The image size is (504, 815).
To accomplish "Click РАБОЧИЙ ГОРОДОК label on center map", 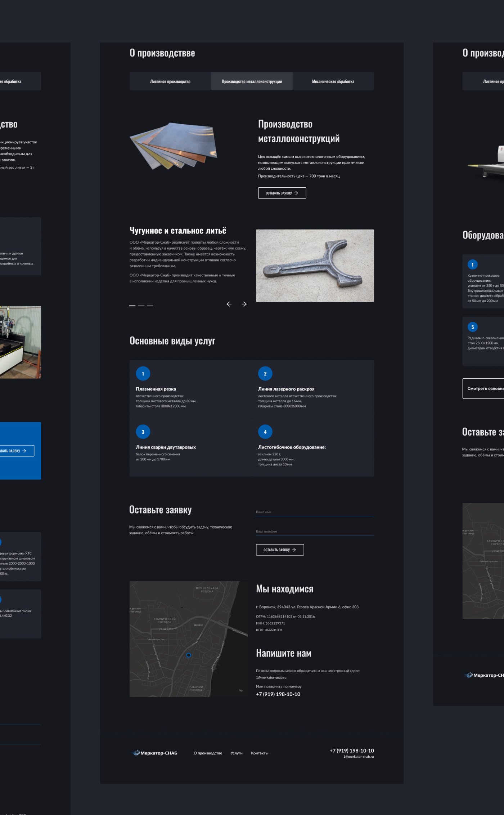I will 196,689.
